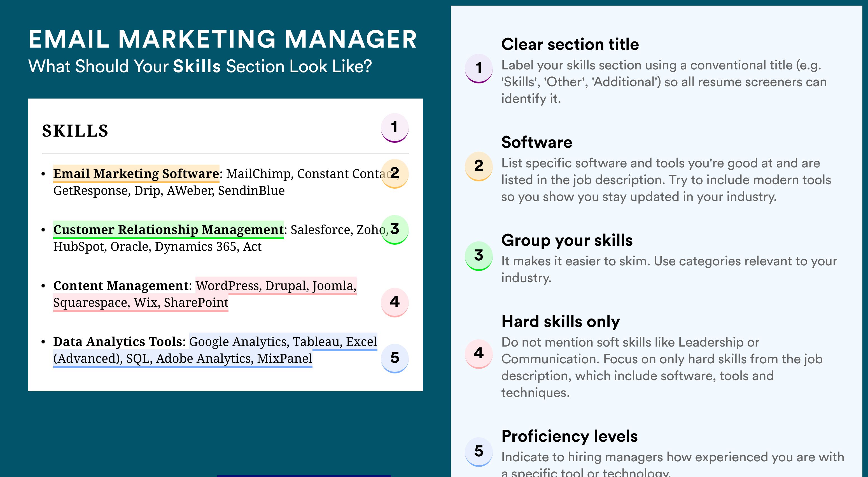Click the Email Marketing Software highlighted label
Image resolution: width=868 pixels, height=477 pixels.
pos(136,174)
